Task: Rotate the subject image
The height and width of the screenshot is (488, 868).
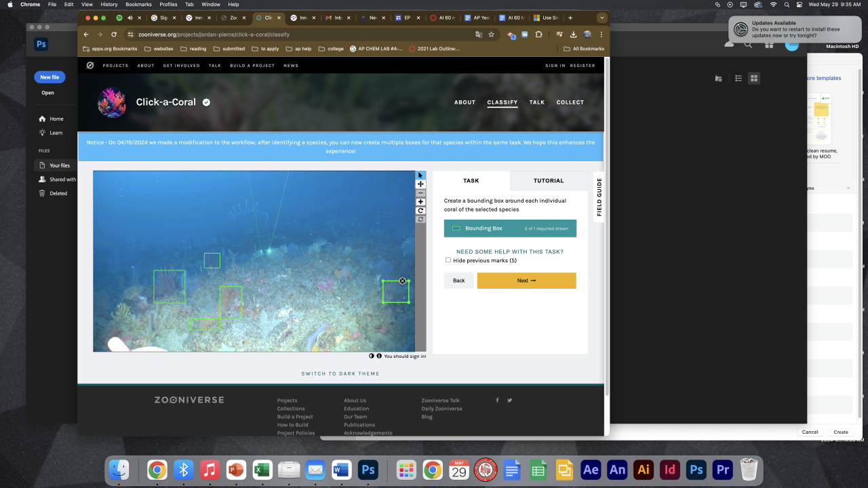Action: (420, 211)
